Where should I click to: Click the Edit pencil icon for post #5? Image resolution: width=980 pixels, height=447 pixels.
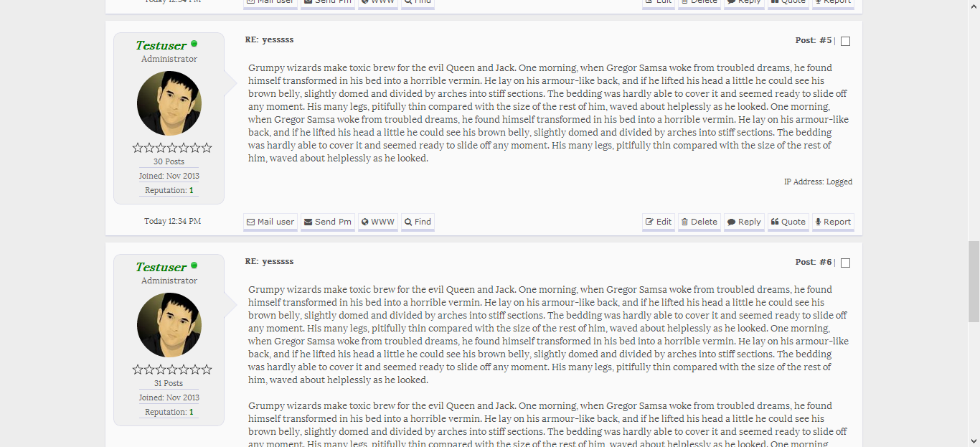650,222
